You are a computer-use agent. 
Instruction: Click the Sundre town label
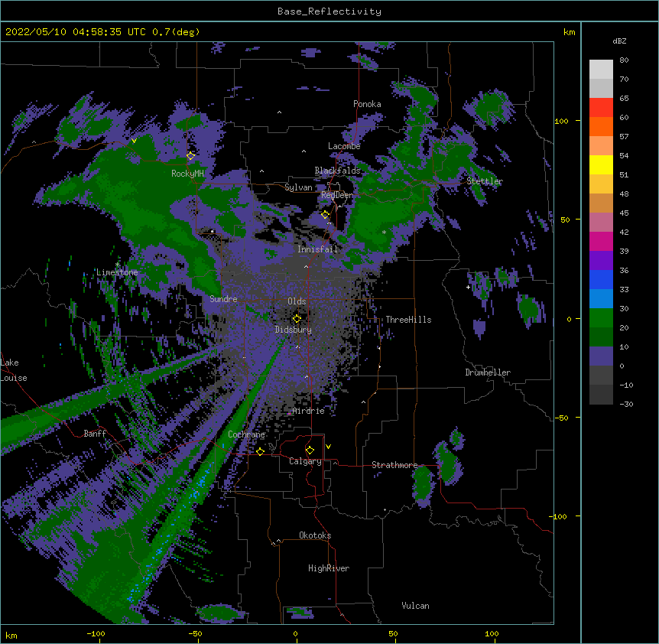(223, 299)
